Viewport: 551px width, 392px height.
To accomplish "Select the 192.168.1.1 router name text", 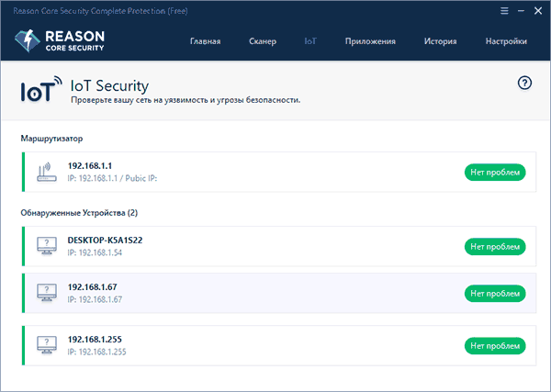I will point(90,166).
